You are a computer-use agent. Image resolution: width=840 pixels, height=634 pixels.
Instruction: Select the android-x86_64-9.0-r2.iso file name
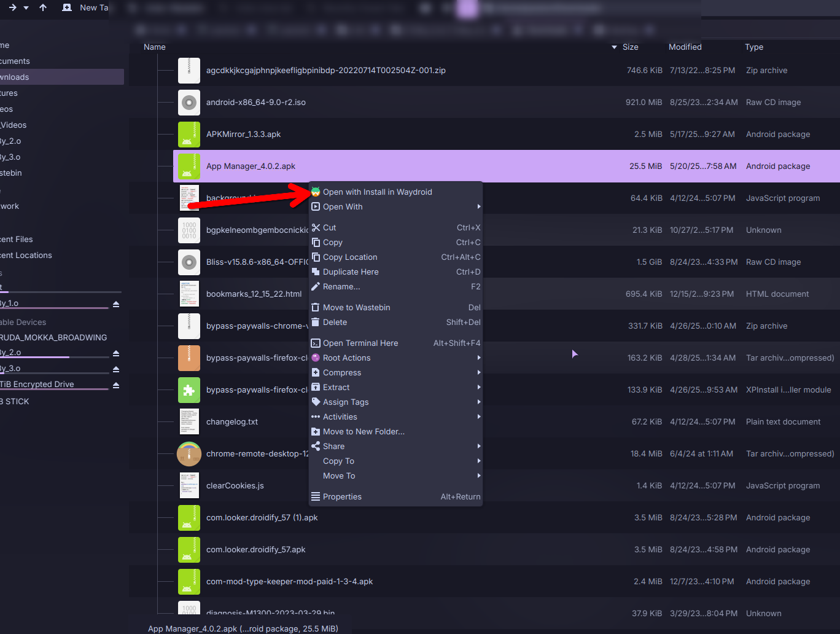256,102
